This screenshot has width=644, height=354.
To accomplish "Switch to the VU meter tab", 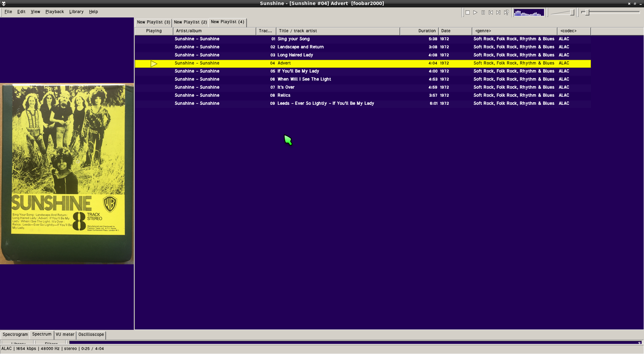I will pos(65,335).
